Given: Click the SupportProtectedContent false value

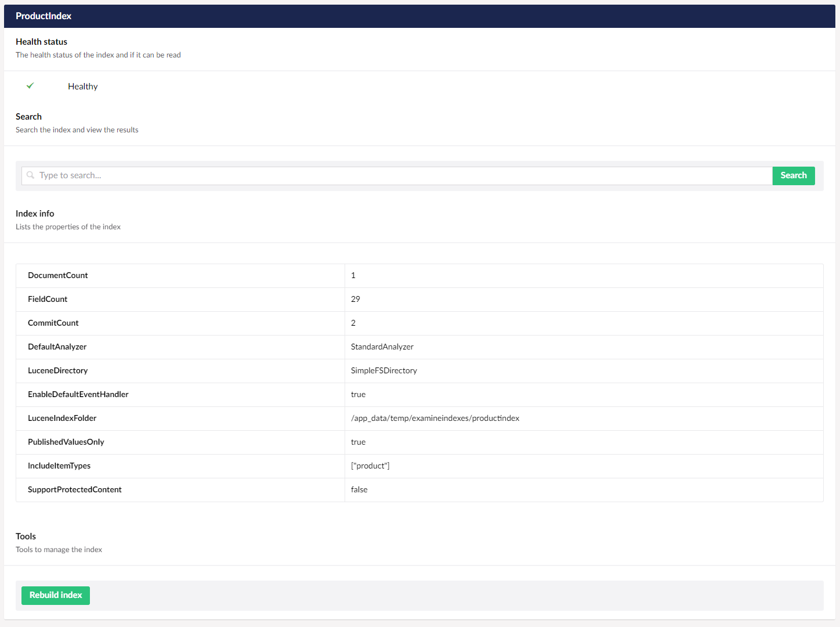Looking at the screenshot, I should (359, 489).
